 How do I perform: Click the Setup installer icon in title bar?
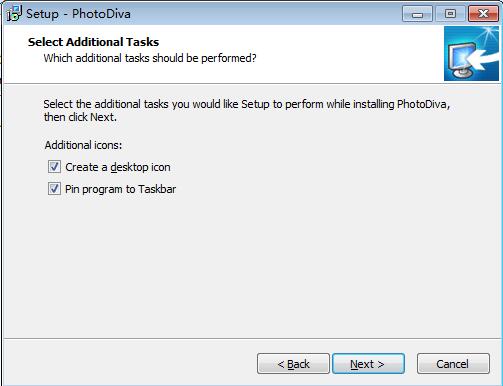[14, 13]
